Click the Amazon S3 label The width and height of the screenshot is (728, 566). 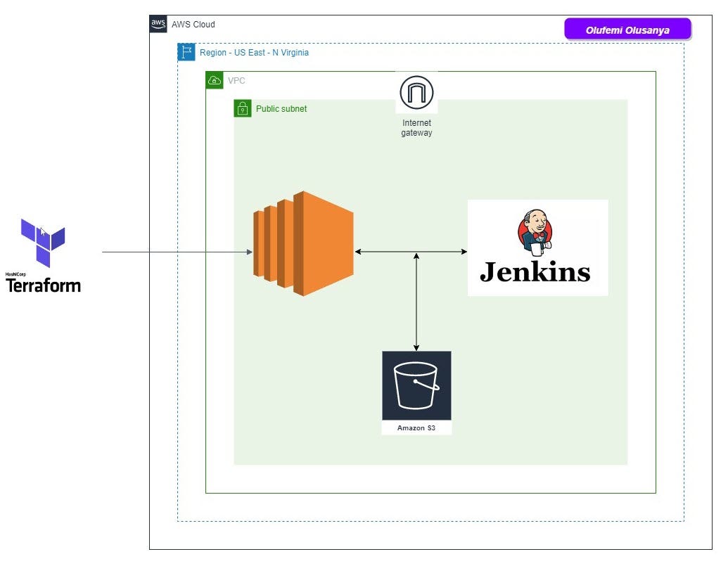click(416, 427)
